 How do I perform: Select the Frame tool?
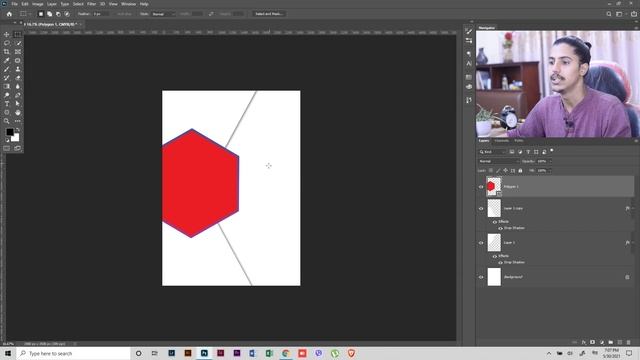(x=18, y=52)
